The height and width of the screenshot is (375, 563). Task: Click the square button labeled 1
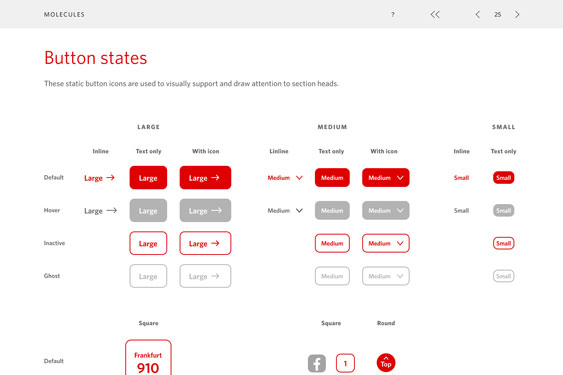pyautogui.click(x=345, y=363)
